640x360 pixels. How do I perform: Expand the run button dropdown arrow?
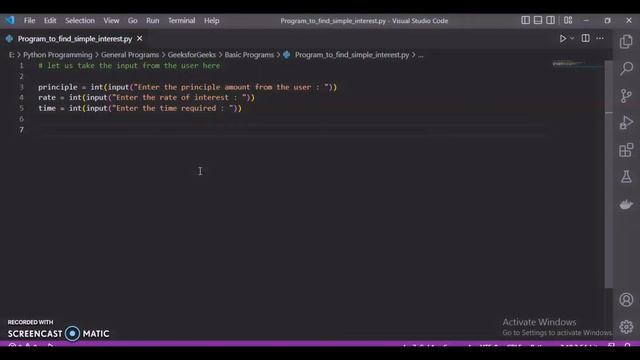point(572,38)
